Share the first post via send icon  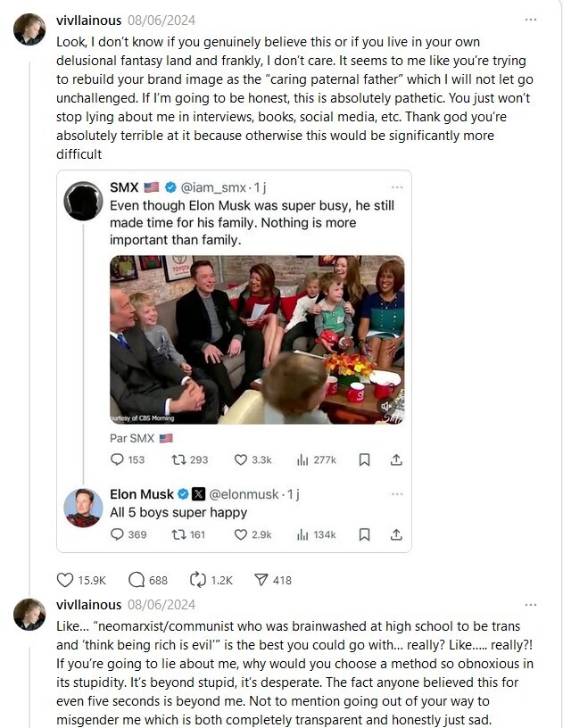coord(261,580)
